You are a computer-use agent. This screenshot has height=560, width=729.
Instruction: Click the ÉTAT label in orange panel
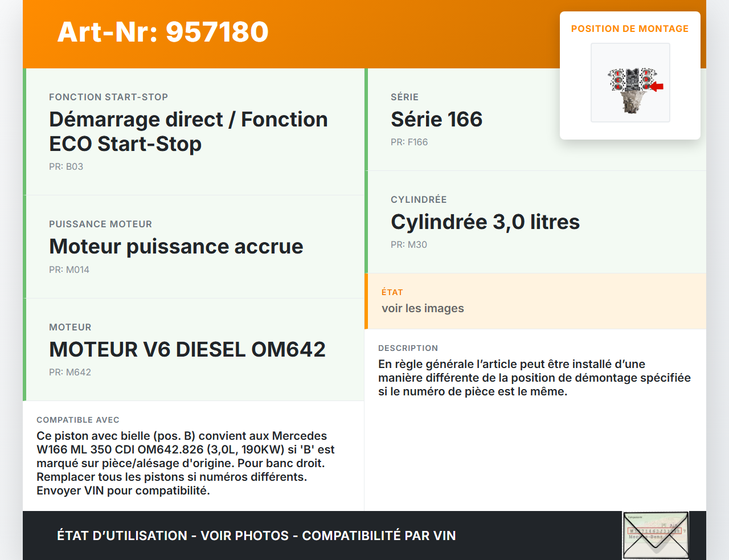[392, 292]
